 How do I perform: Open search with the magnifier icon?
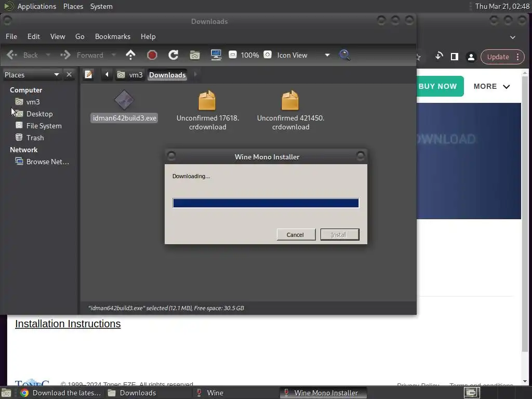(344, 55)
